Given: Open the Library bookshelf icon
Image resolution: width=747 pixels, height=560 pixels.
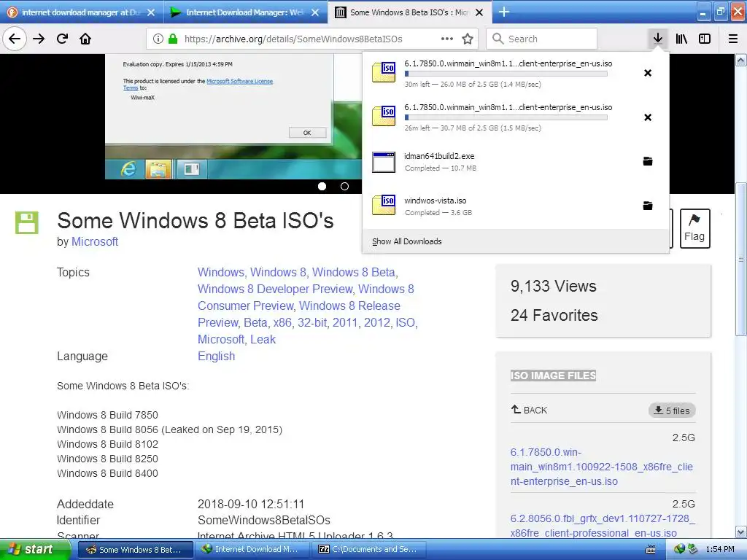Looking at the screenshot, I should pyautogui.click(x=681, y=39).
